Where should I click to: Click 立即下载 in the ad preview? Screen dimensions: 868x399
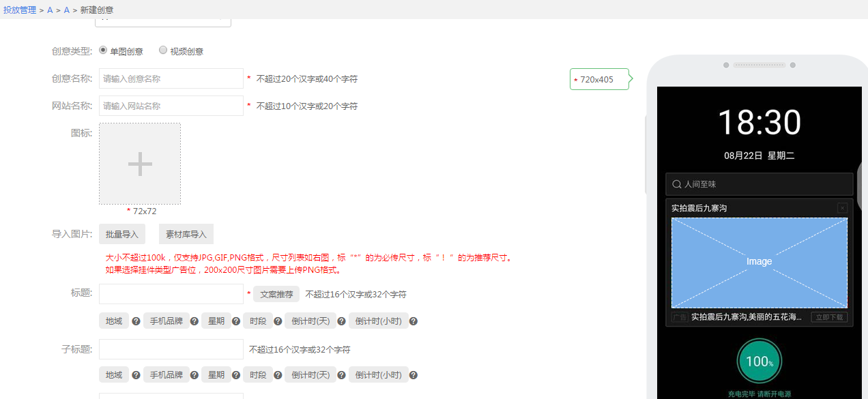[x=829, y=316]
